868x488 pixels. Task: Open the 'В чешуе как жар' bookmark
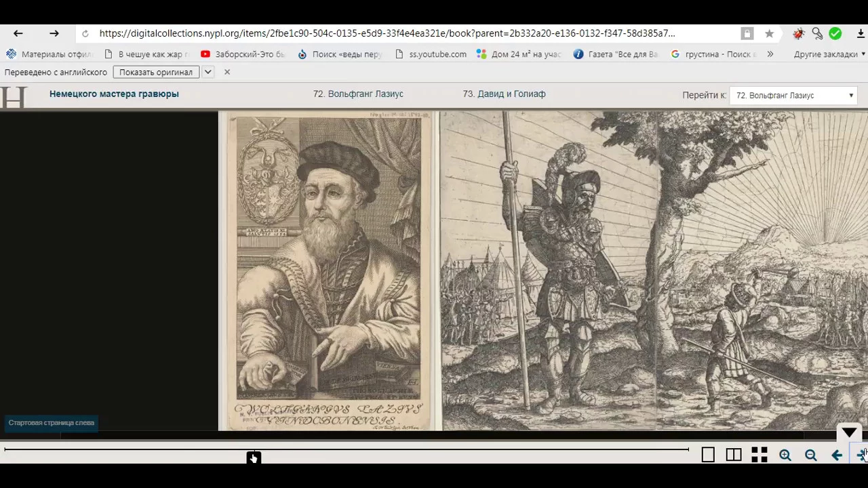pos(146,54)
